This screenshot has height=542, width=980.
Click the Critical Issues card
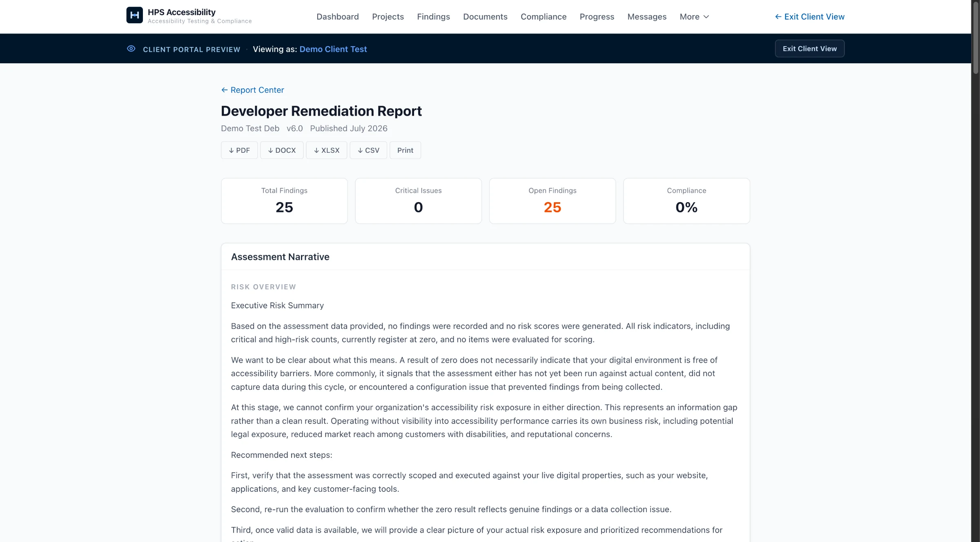coord(419,201)
